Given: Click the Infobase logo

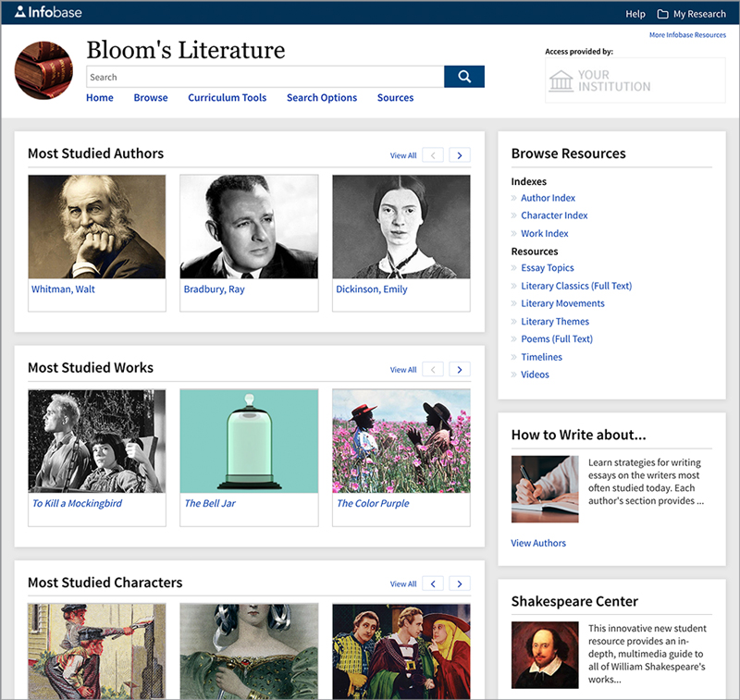Looking at the screenshot, I should point(48,12).
